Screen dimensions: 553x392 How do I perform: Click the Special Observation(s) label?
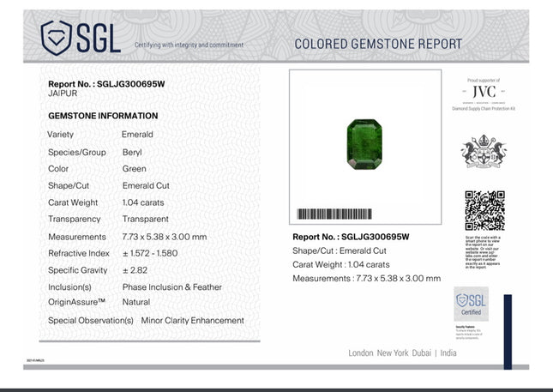(x=91, y=320)
